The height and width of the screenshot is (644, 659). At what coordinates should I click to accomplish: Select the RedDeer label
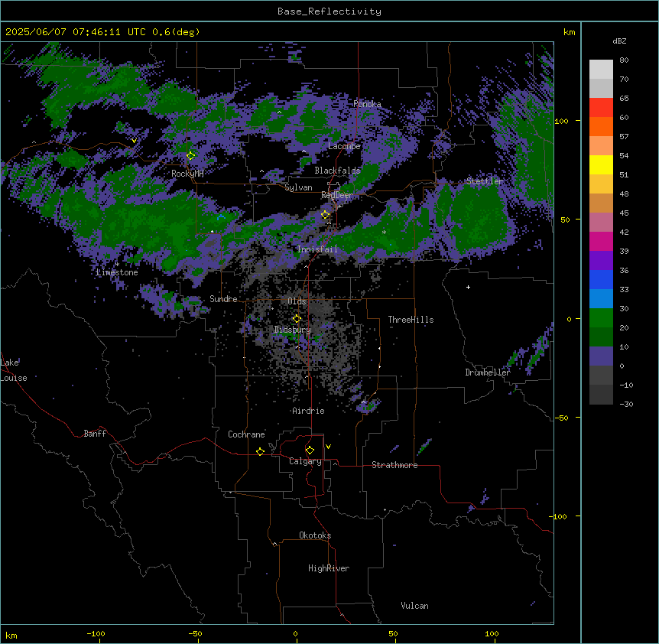pyautogui.click(x=337, y=195)
